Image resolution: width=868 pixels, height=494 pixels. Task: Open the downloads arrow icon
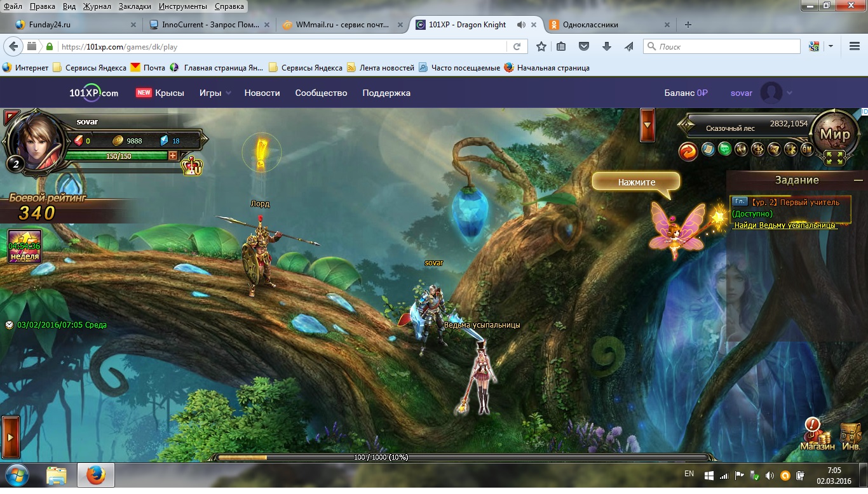coord(606,46)
